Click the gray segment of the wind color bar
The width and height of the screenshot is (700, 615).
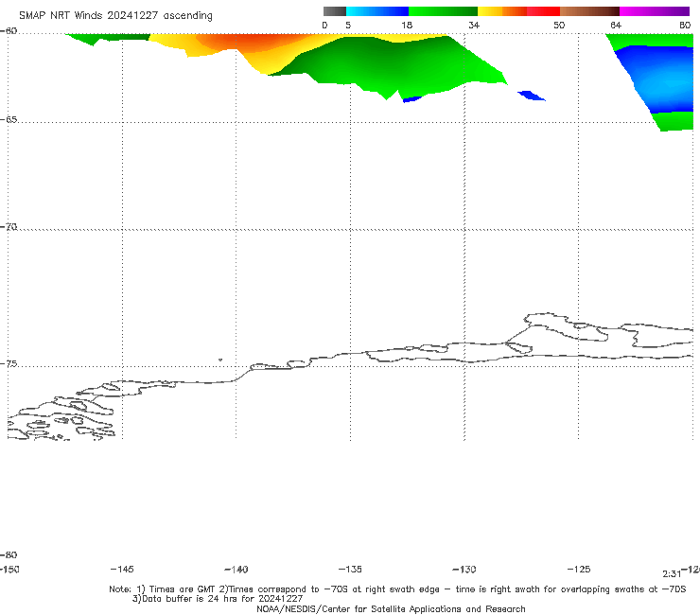point(335,11)
